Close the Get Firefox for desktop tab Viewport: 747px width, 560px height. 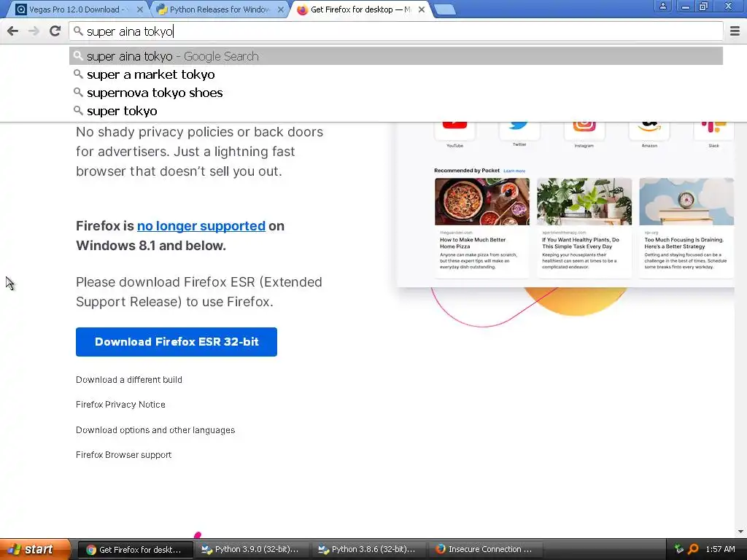(422, 9)
